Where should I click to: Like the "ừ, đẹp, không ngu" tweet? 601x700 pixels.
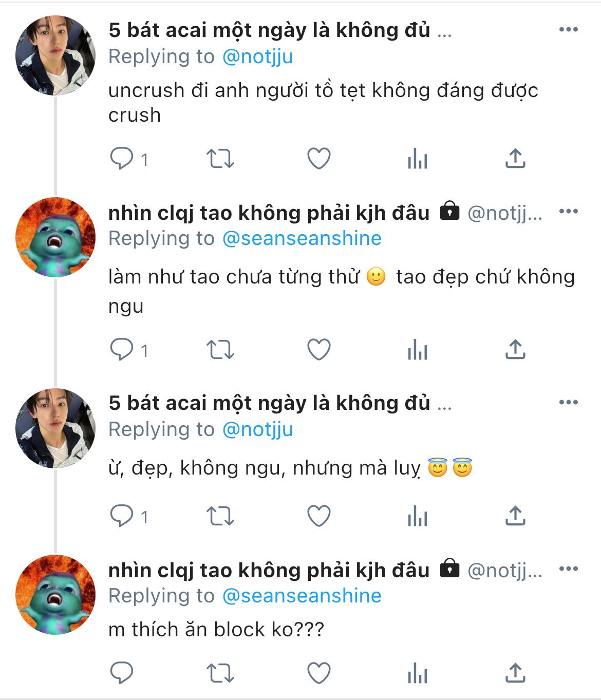[318, 516]
